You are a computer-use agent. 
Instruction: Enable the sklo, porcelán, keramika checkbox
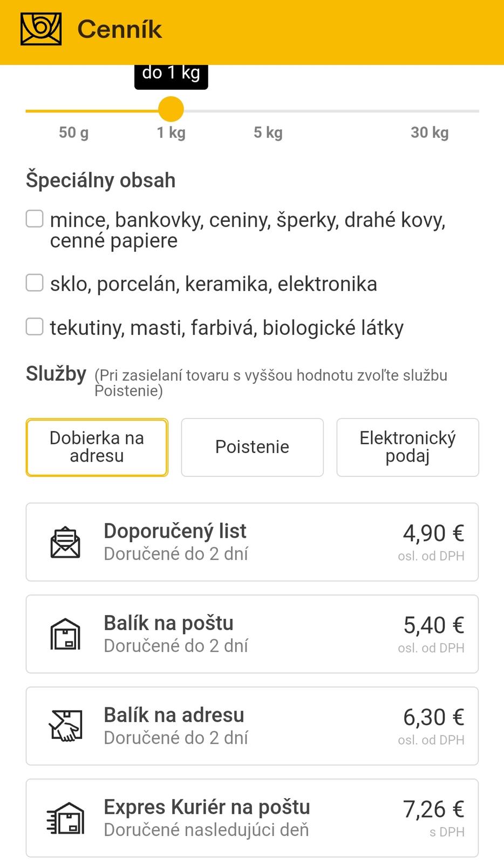pos(35,283)
